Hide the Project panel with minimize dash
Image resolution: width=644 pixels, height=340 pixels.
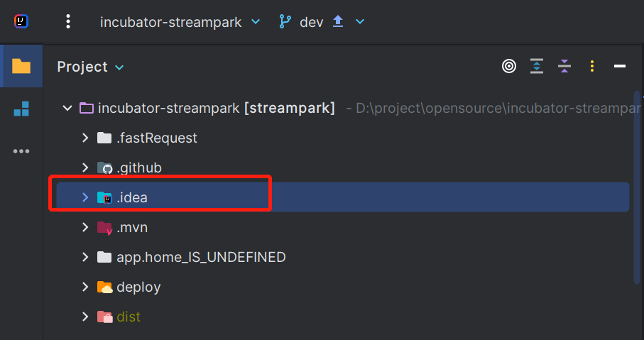point(620,67)
